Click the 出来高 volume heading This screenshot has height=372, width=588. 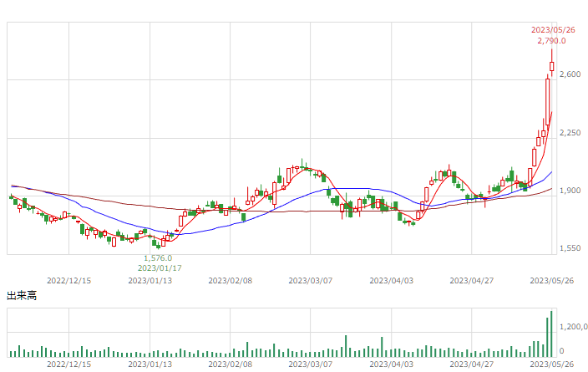pyautogui.click(x=22, y=295)
